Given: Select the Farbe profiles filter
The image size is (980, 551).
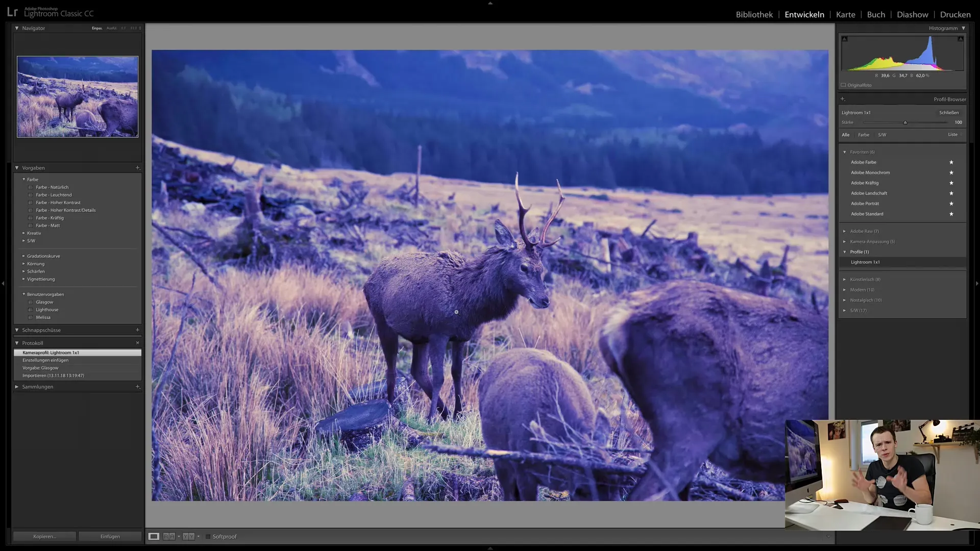Looking at the screenshot, I should click(x=864, y=135).
